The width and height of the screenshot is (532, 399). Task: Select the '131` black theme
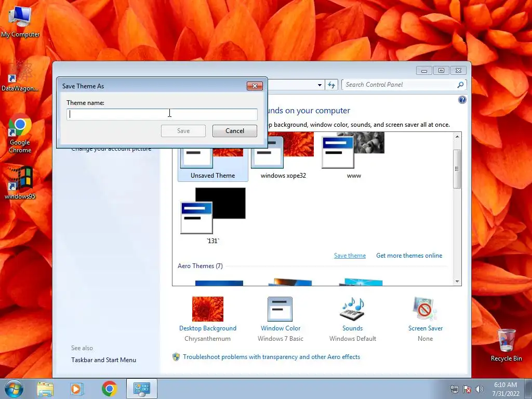[212, 216]
